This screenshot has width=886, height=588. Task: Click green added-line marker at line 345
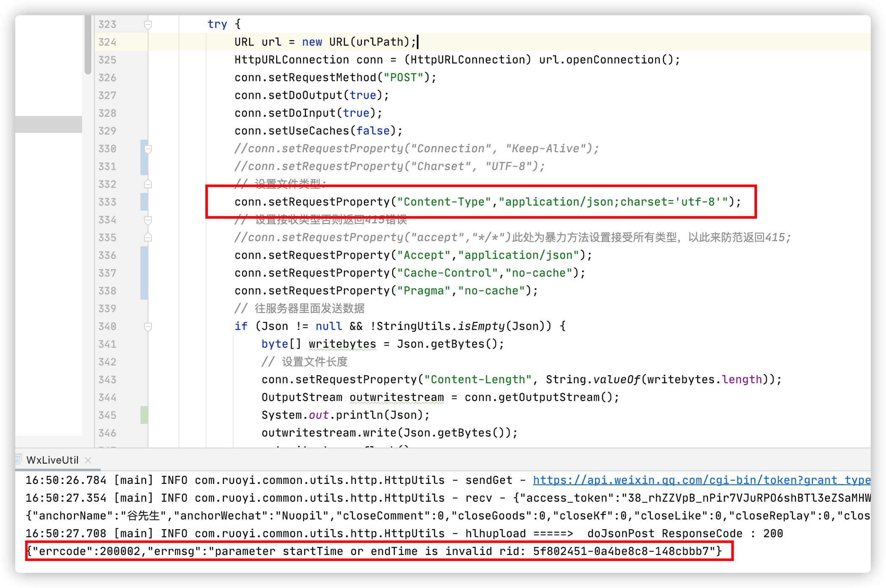click(144, 415)
